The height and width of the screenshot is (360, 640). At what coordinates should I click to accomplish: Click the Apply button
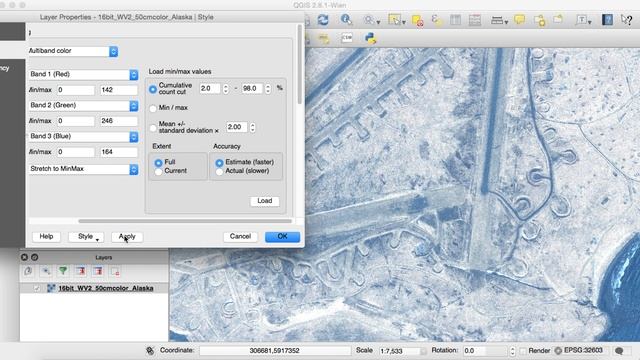tap(127, 237)
